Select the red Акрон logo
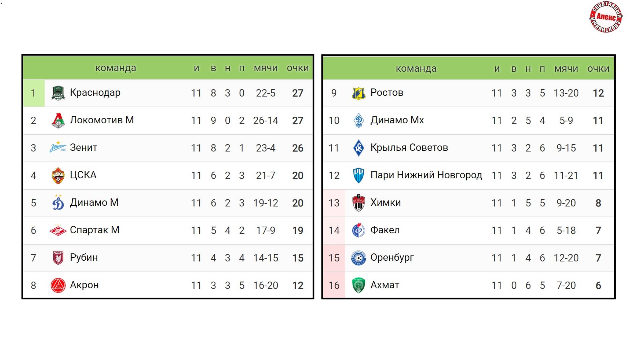 pos(58,285)
